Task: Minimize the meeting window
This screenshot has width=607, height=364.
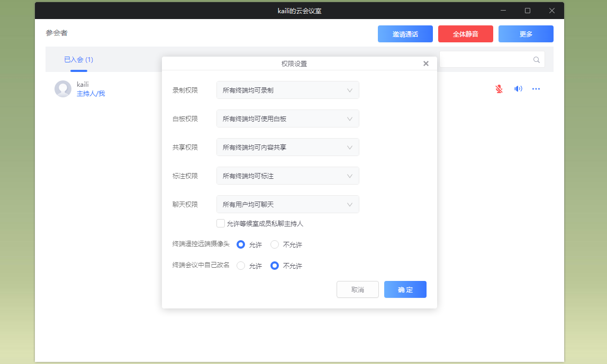Action: (x=503, y=11)
